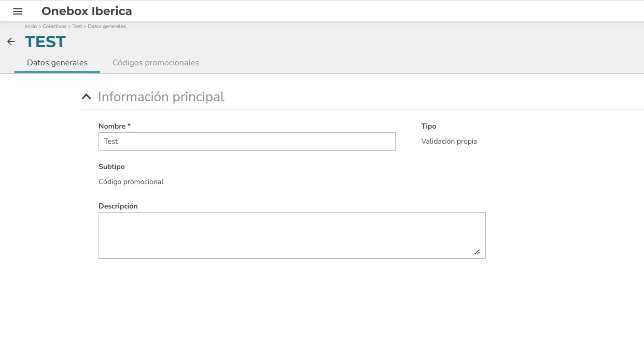Switch to the Códigos promocionales tab
644x349 pixels.
156,63
